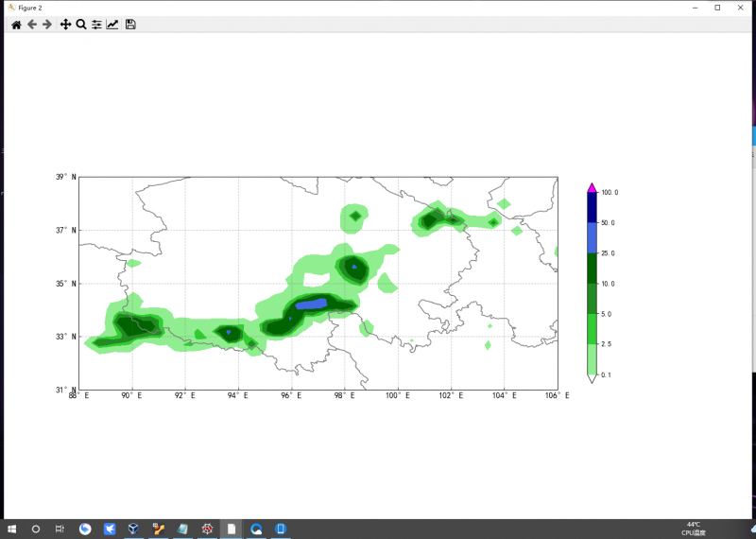Switch to the Spyder app in taskbar
756x539 pixels.
207,529
